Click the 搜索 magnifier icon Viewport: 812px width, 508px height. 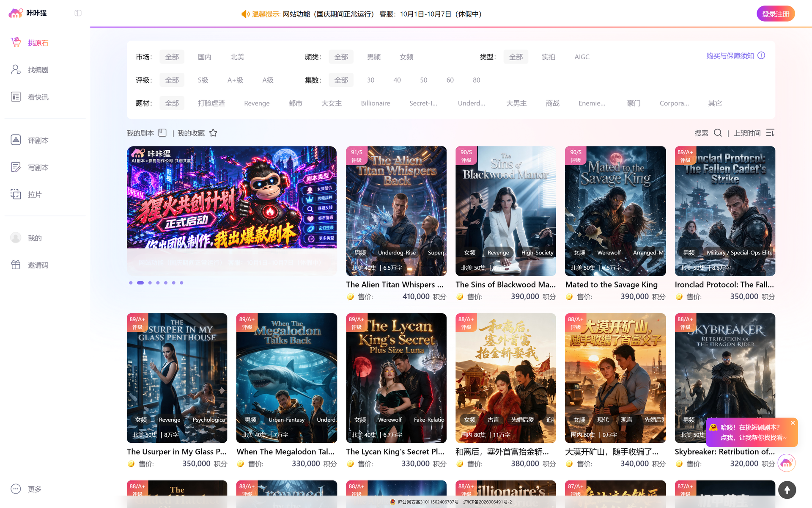click(718, 133)
